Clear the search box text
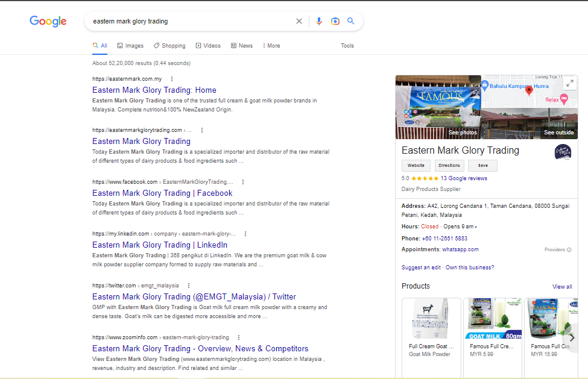 tap(299, 21)
